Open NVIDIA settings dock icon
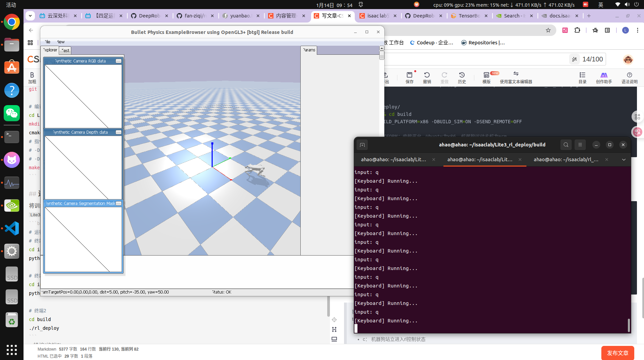This screenshot has width=644, height=360. [12, 206]
